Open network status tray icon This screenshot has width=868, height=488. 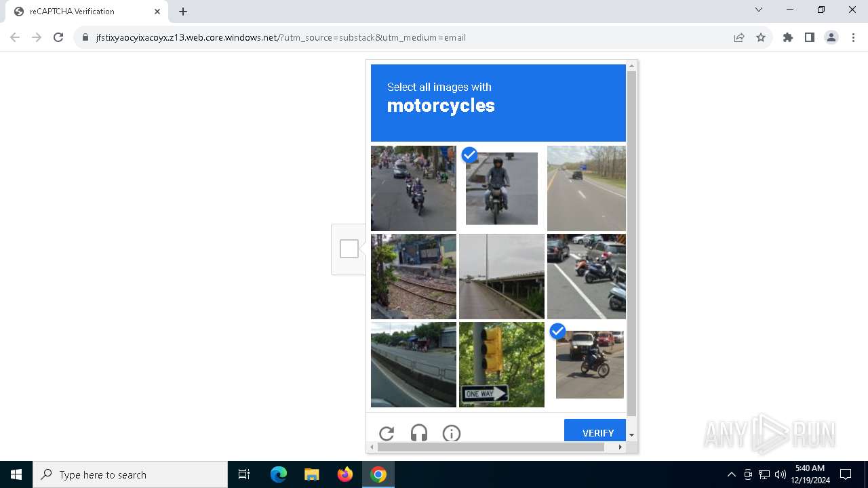tap(764, 474)
